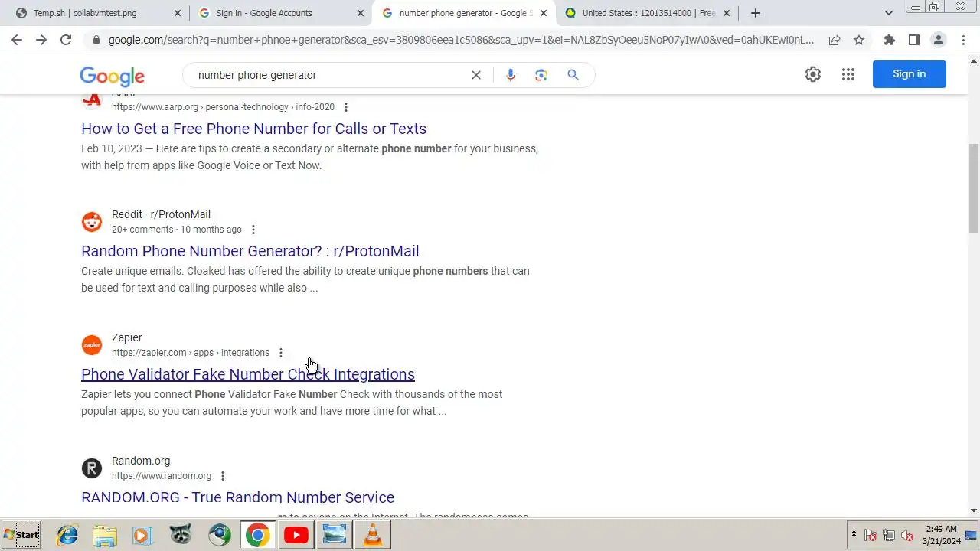This screenshot has width=980, height=551.
Task: Select the number phone generator Google tab
Action: (462, 13)
